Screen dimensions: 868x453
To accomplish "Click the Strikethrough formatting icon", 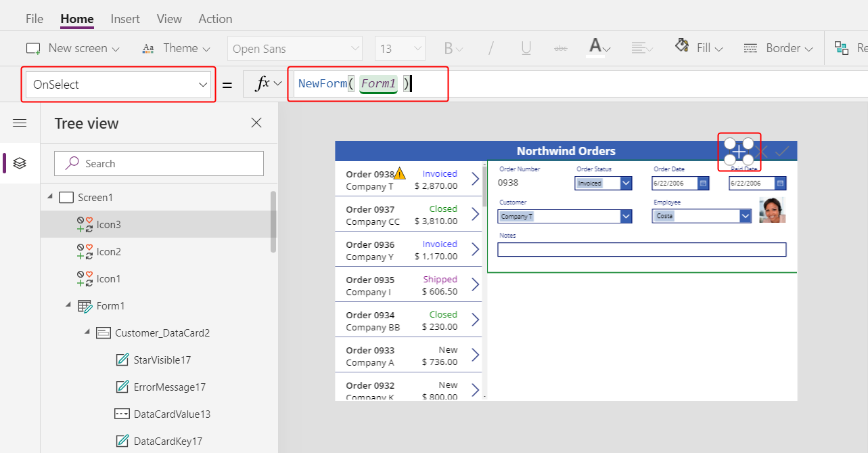I will point(561,48).
